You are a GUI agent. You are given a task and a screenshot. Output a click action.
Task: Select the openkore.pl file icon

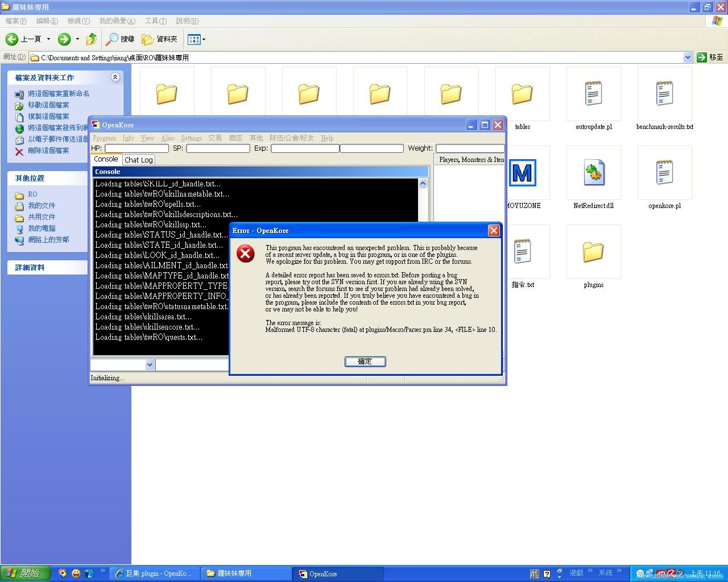(664, 173)
